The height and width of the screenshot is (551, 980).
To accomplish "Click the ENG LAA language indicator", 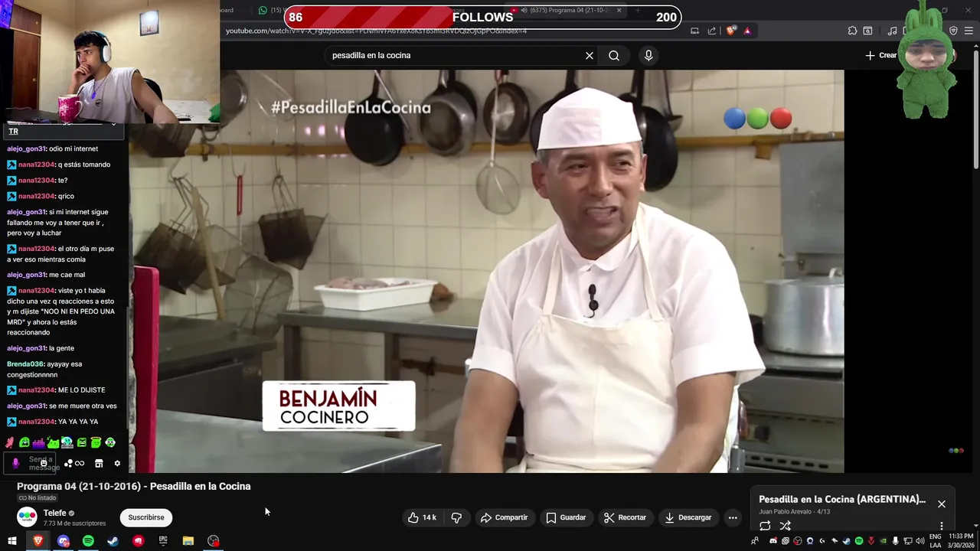I will pos(936,541).
